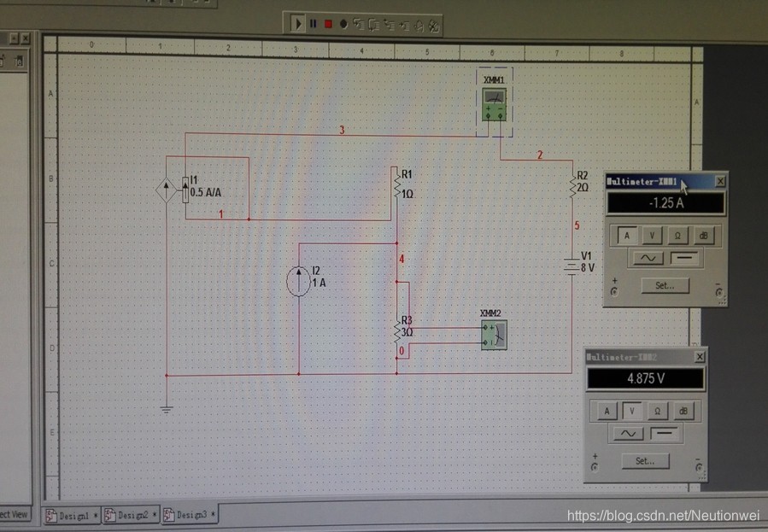Select the R2 resistor symbol

(572, 186)
